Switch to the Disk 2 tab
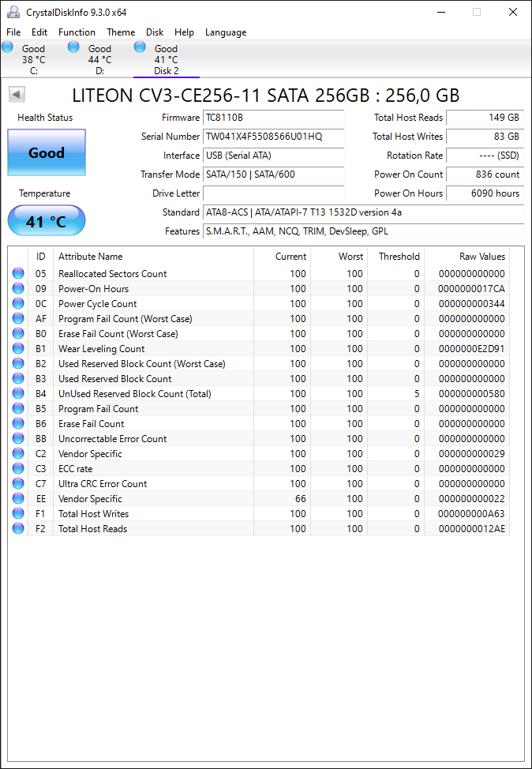This screenshot has height=769, width=532. [167, 59]
